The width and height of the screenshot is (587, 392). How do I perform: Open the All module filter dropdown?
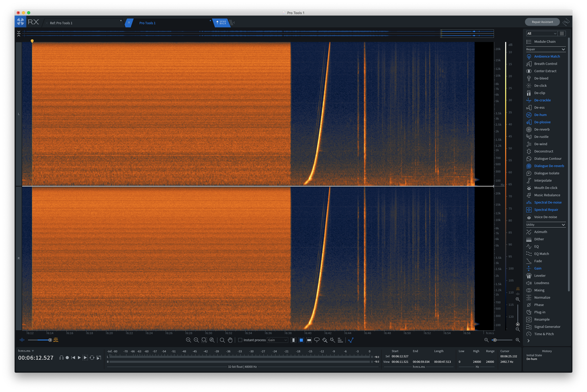click(x=542, y=33)
